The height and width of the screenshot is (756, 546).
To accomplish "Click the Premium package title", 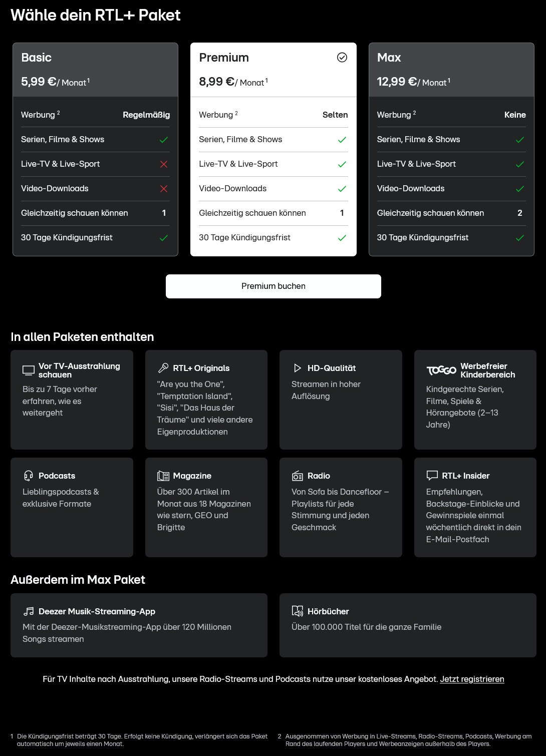I will point(224,58).
